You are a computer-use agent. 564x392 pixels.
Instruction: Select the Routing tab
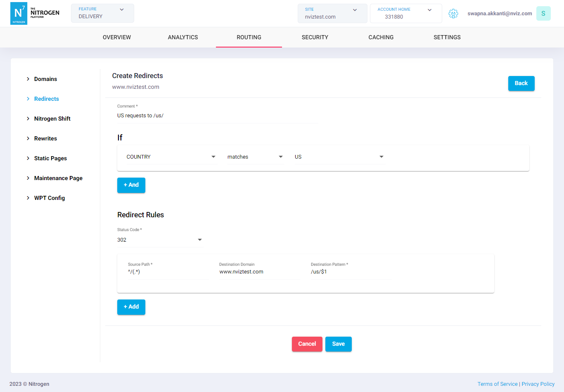coord(249,37)
